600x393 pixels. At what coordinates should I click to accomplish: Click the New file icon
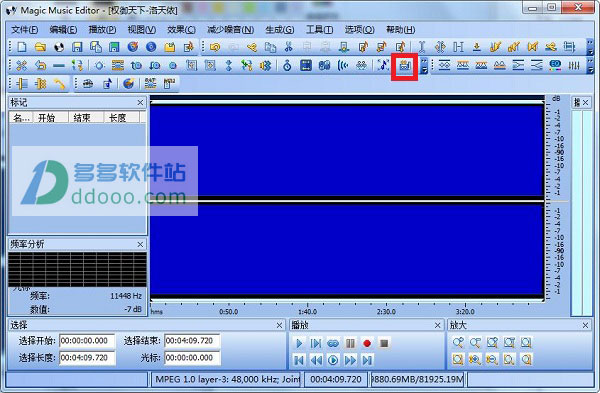tap(22, 47)
